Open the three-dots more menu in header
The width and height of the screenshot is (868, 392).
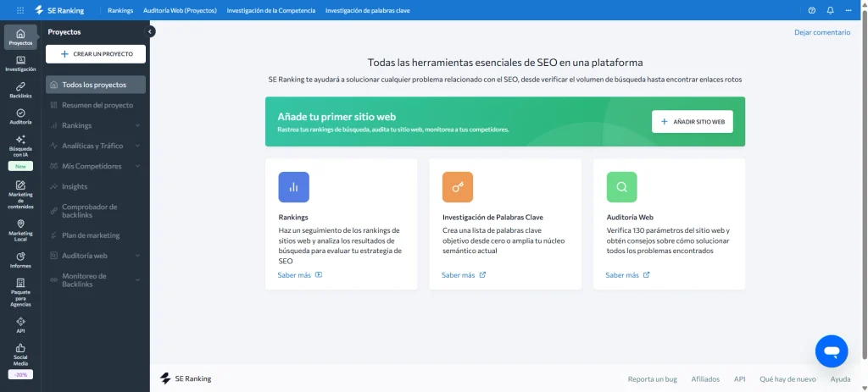849,10
